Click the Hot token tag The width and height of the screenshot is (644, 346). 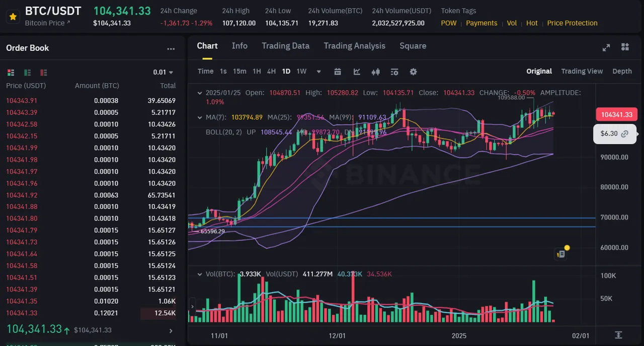point(532,23)
